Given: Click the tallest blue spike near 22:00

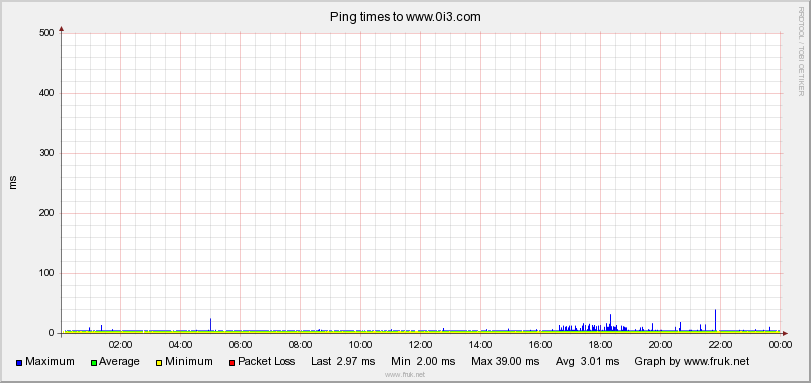Looking at the screenshot, I should click(715, 320).
